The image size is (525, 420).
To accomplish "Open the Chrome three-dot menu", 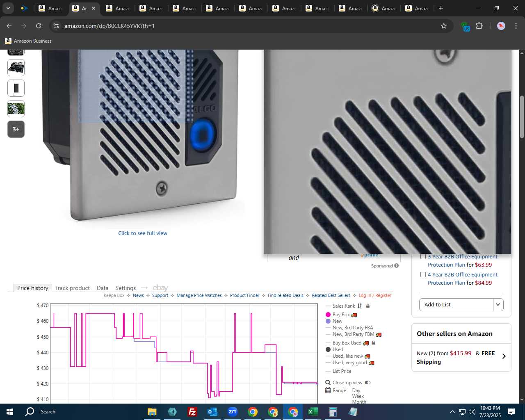I will coord(516,26).
